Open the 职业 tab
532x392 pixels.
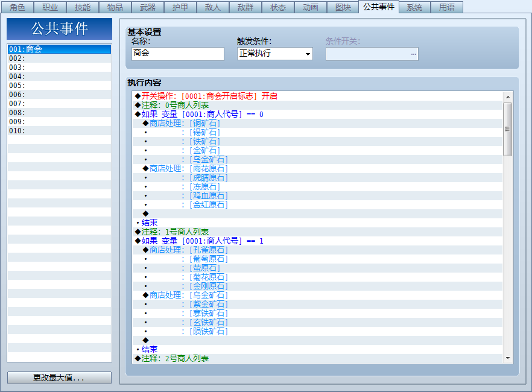click(50, 7)
